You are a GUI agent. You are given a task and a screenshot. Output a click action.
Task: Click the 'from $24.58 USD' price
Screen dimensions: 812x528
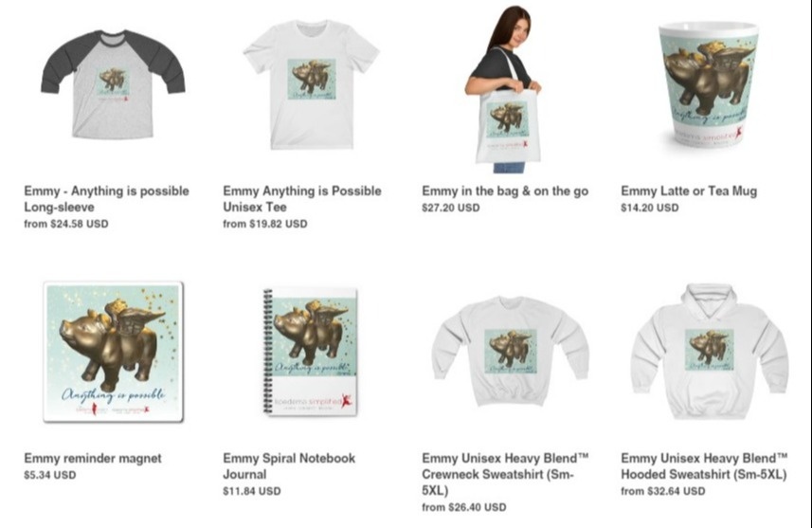point(66,224)
